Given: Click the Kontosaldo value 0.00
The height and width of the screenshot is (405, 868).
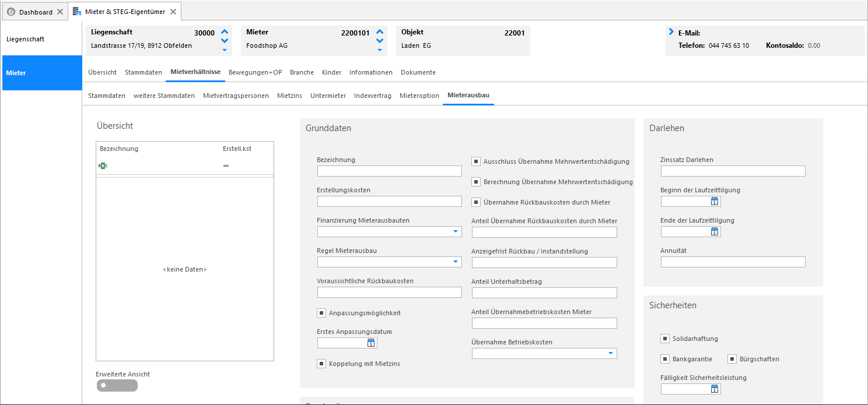Looking at the screenshot, I should pyautogui.click(x=814, y=45).
